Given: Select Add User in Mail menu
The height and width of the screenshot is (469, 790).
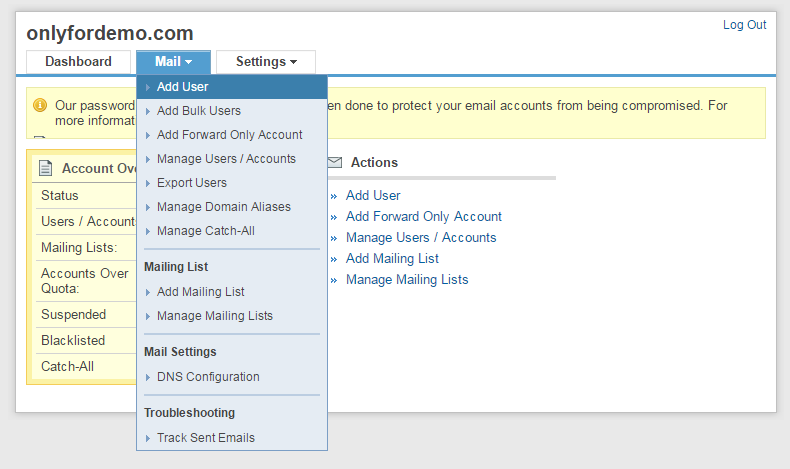Looking at the screenshot, I should pyautogui.click(x=183, y=87).
